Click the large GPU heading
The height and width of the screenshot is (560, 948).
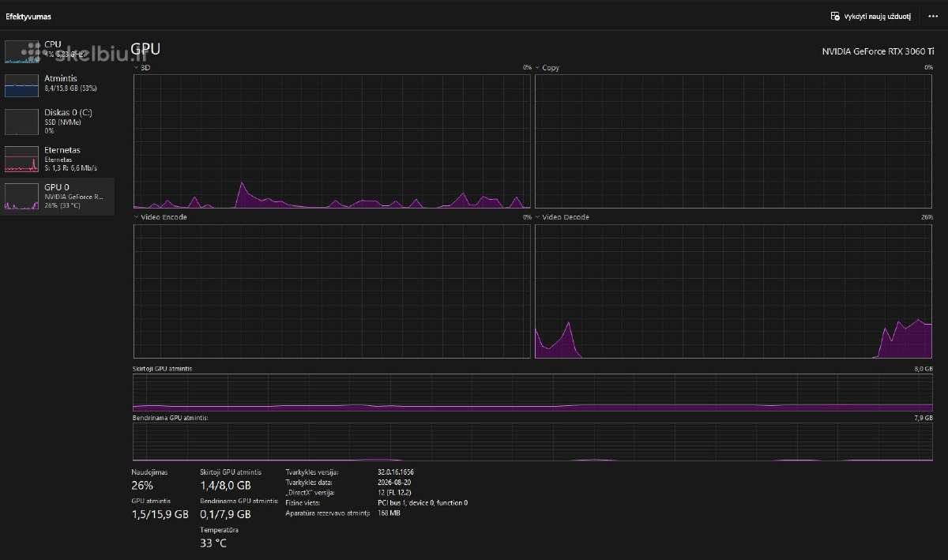(145, 49)
